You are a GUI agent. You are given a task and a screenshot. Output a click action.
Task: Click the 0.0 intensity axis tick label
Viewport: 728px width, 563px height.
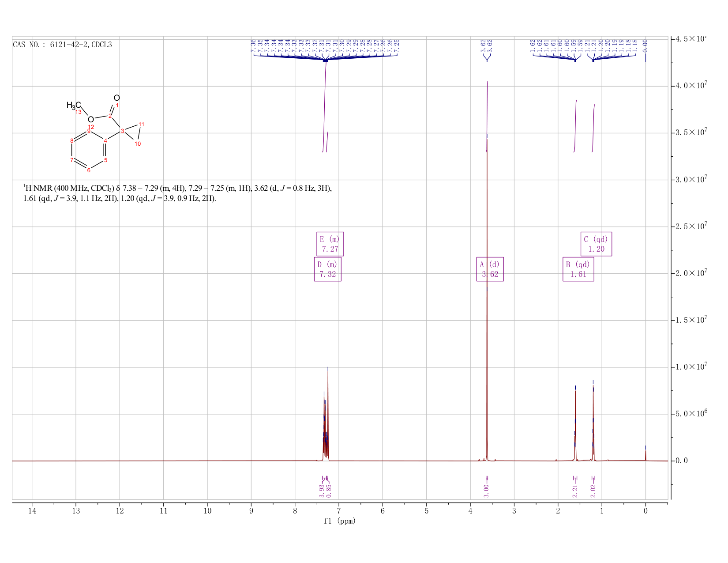click(x=682, y=461)
